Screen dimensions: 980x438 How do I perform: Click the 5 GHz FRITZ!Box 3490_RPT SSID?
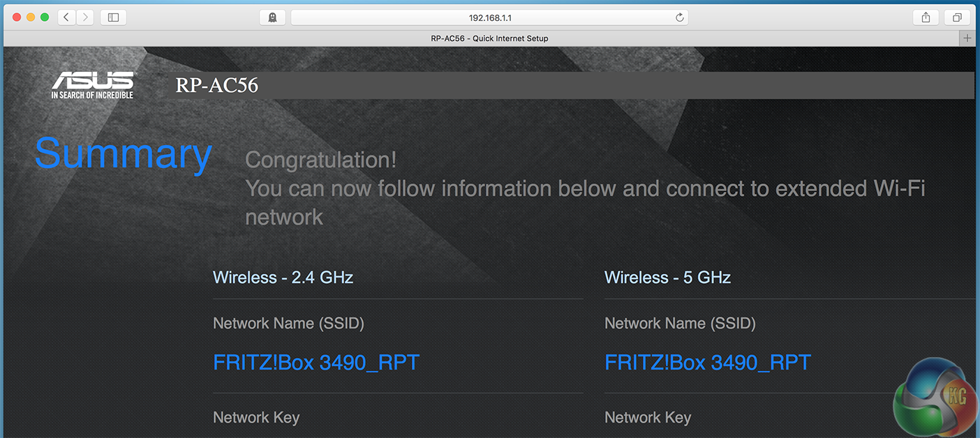pyautogui.click(x=707, y=363)
